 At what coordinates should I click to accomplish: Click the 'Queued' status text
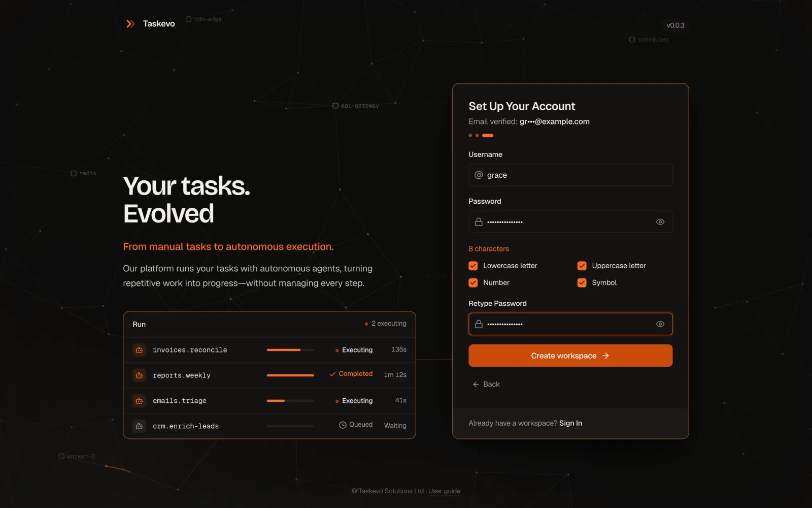(361, 425)
